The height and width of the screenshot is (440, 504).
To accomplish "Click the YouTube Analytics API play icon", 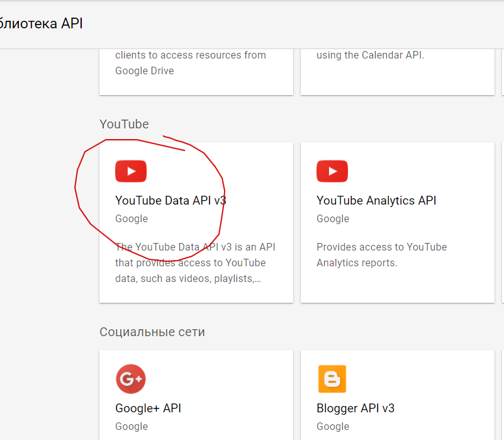I will coord(332,171).
